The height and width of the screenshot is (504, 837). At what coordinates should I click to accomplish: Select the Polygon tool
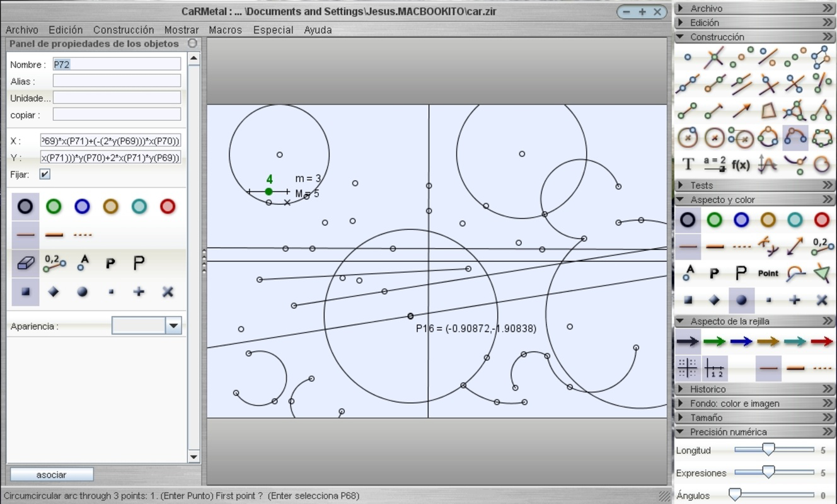click(768, 111)
